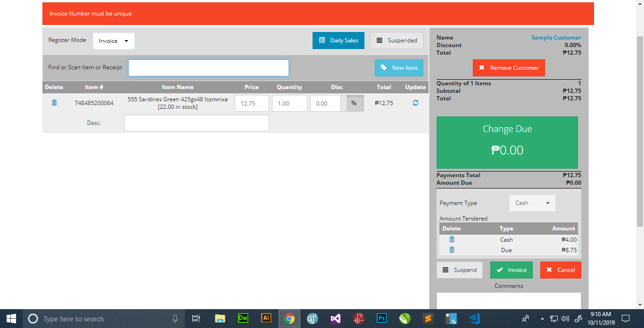Cancel the current transaction
This screenshot has width=644, height=328.
coord(561,270)
